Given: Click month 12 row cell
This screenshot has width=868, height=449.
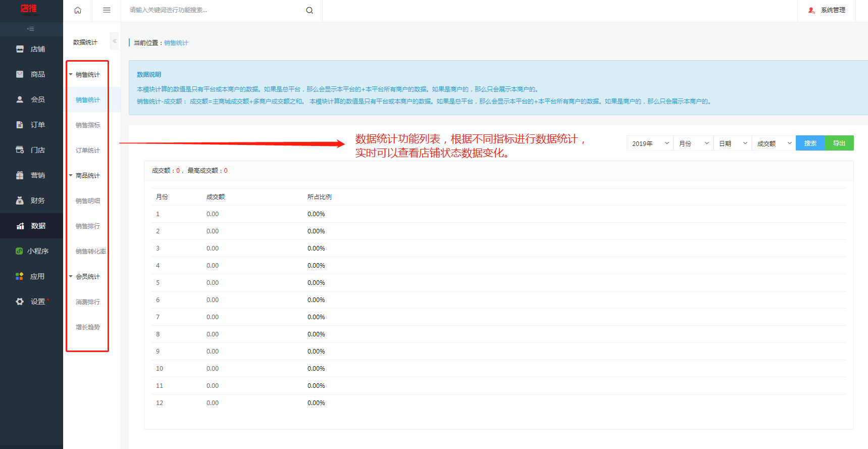Looking at the screenshot, I should [160, 403].
